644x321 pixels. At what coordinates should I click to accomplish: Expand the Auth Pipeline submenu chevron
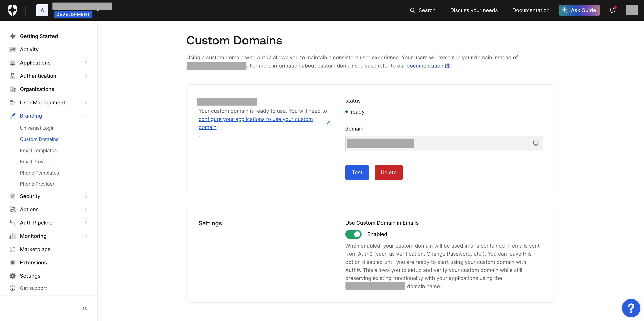tap(86, 223)
